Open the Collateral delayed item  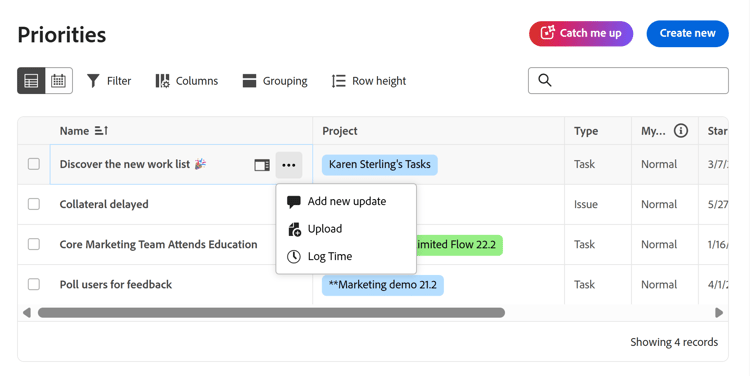(104, 204)
